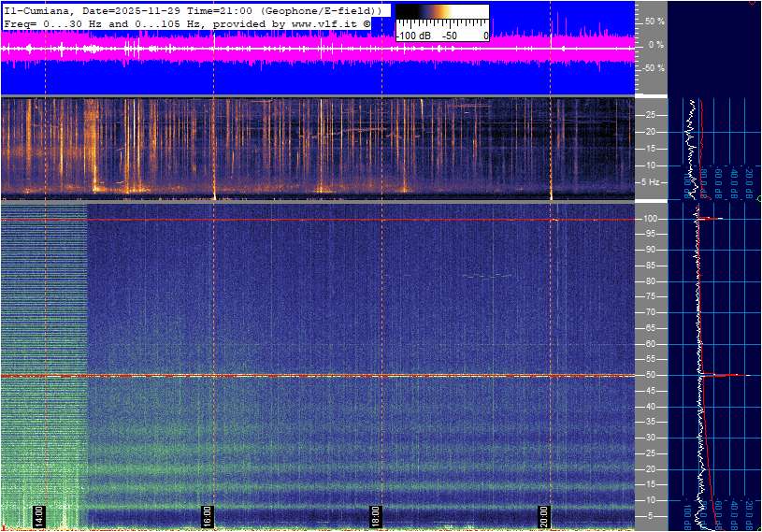Screen dimensions: 762x532
Task: Click the red circle marker in top-right corner
Action: click(x=754, y=3)
